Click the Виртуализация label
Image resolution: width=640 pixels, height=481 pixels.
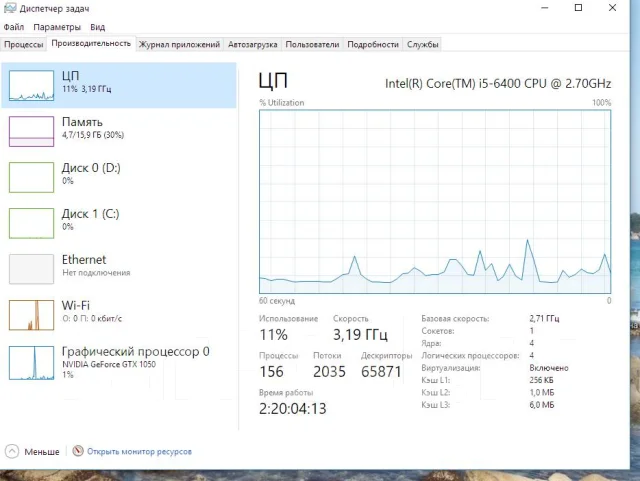[x=451, y=368]
